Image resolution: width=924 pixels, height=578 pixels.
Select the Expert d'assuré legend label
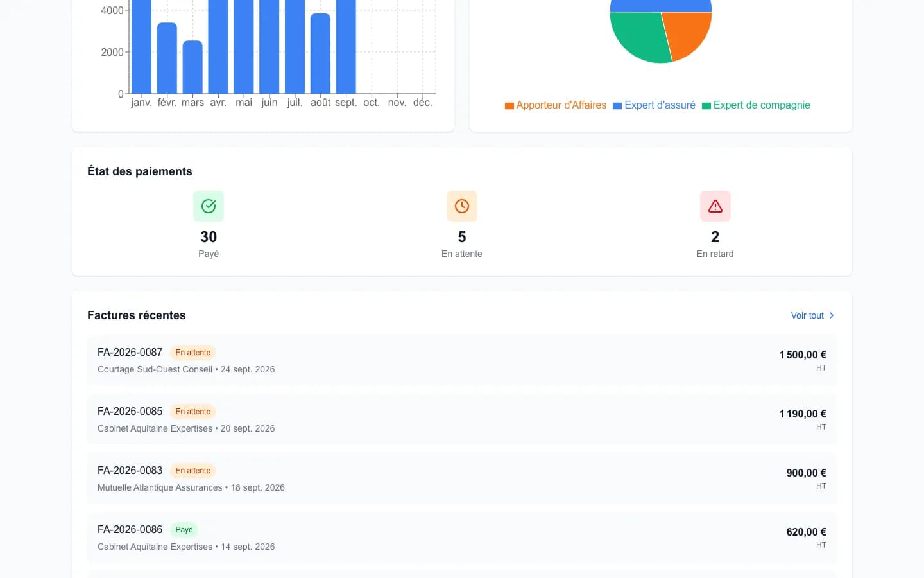coord(660,105)
